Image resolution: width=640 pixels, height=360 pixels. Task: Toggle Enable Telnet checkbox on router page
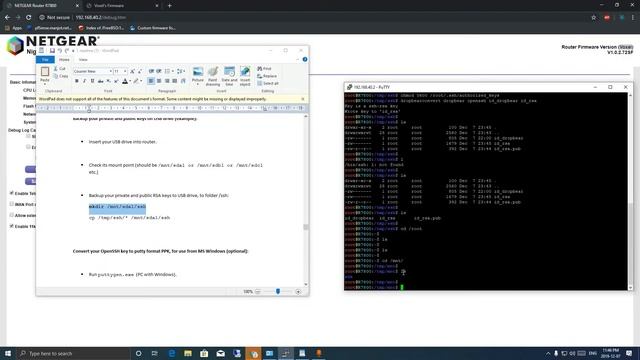12,193
